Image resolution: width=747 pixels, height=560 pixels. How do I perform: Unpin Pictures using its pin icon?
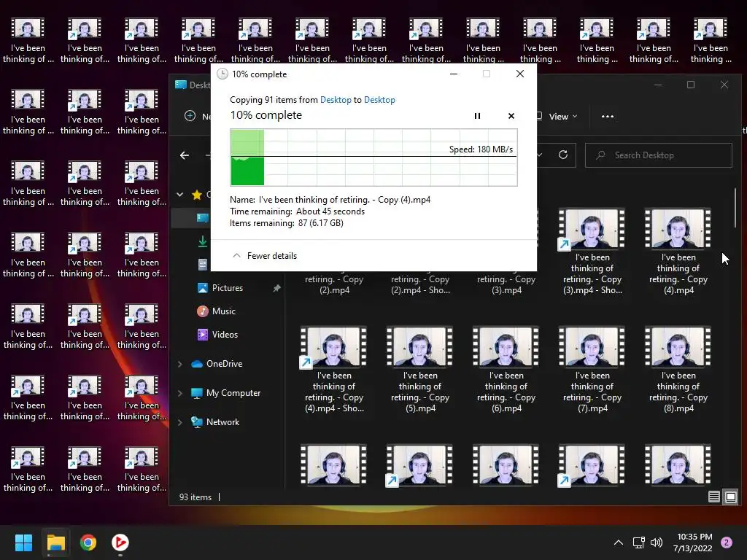[x=276, y=288]
